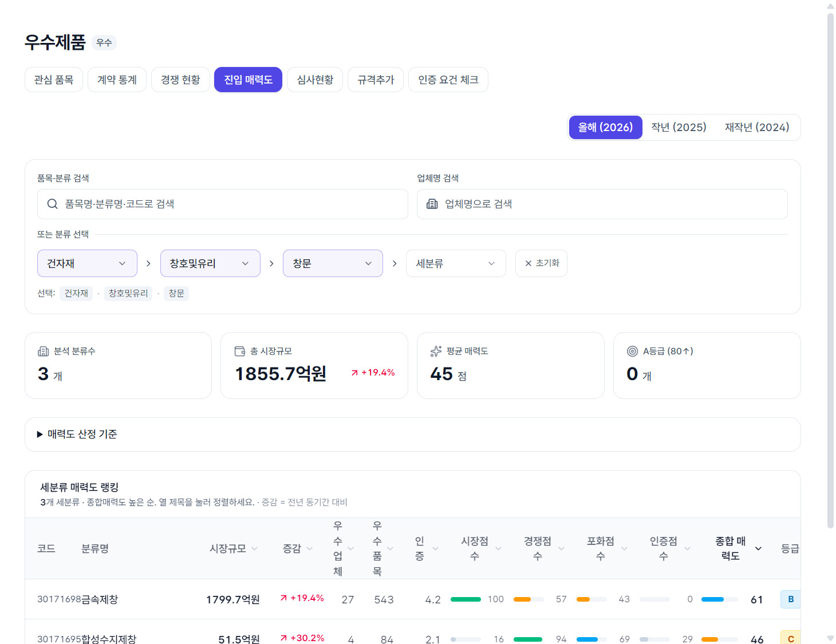Open the 인증 요건 체크 tab

[x=448, y=80]
